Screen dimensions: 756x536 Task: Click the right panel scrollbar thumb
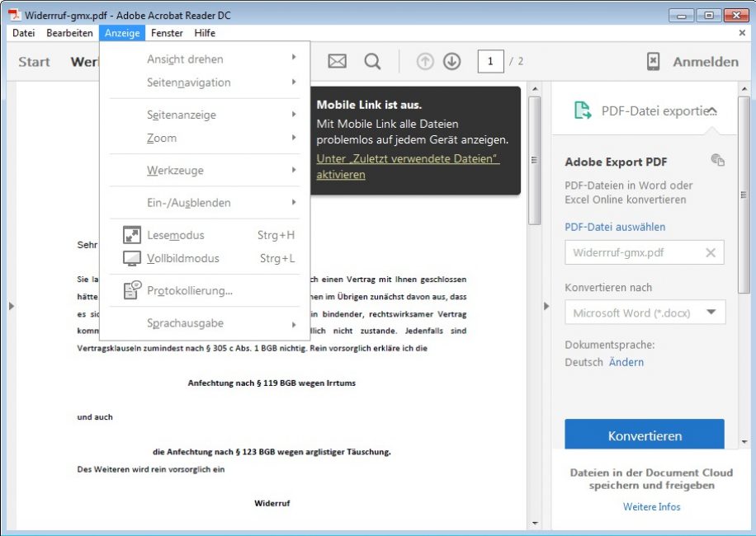tap(744, 195)
